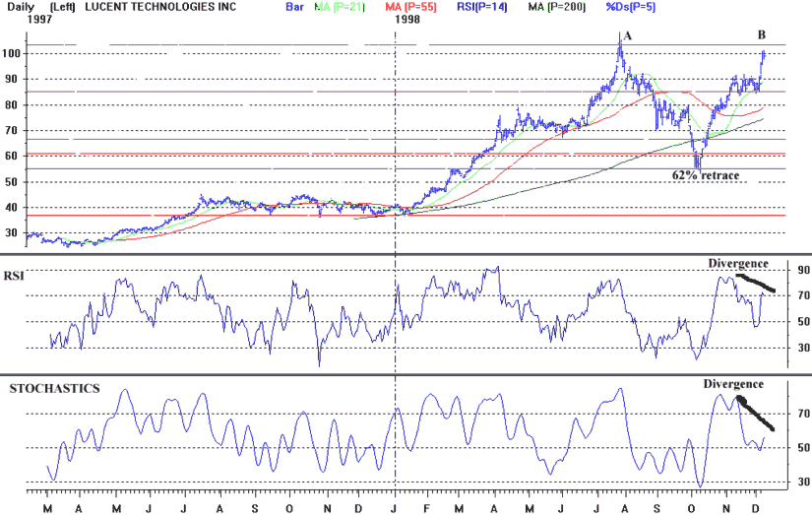Click the red MA (P=55) legend
Image resolution: width=812 pixels, height=515 pixels.
coord(410,7)
